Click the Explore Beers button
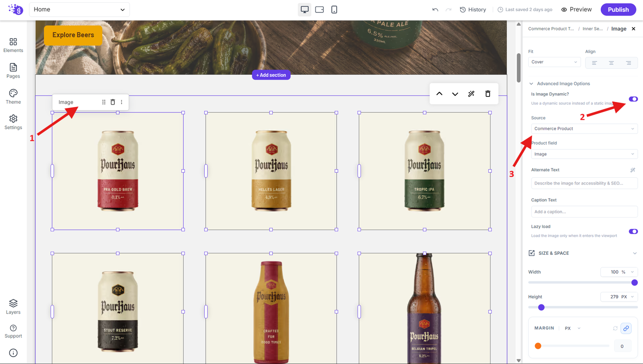Image resolution: width=643 pixels, height=364 pixels. [73, 35]
